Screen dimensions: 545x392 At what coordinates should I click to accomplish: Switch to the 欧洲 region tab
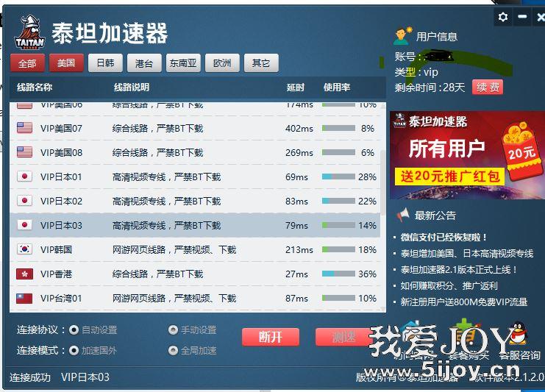[x=222, y=63]
